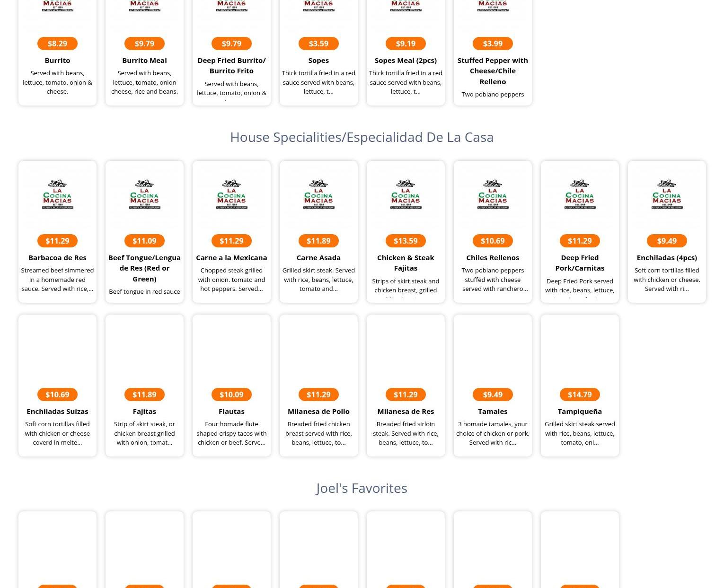This screenshot has height=588, width=724.
Task: Open Stuffed Pepper with Cheese/Chile Relleno title
Action: (493, 71)
